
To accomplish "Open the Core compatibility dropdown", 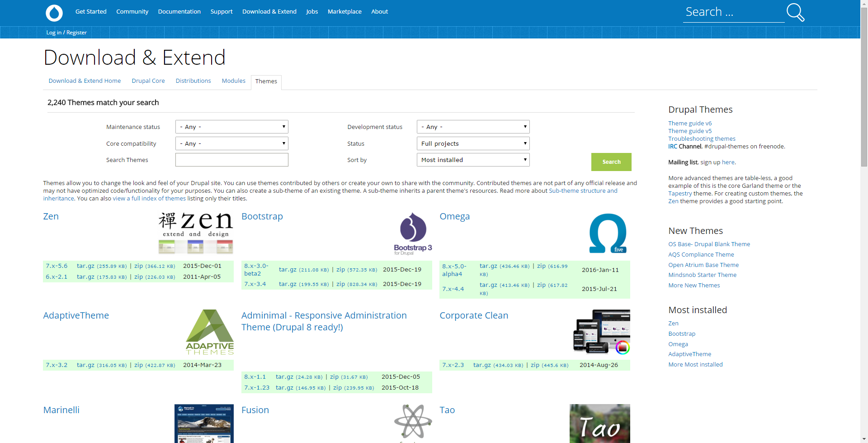I will (231, 143).
